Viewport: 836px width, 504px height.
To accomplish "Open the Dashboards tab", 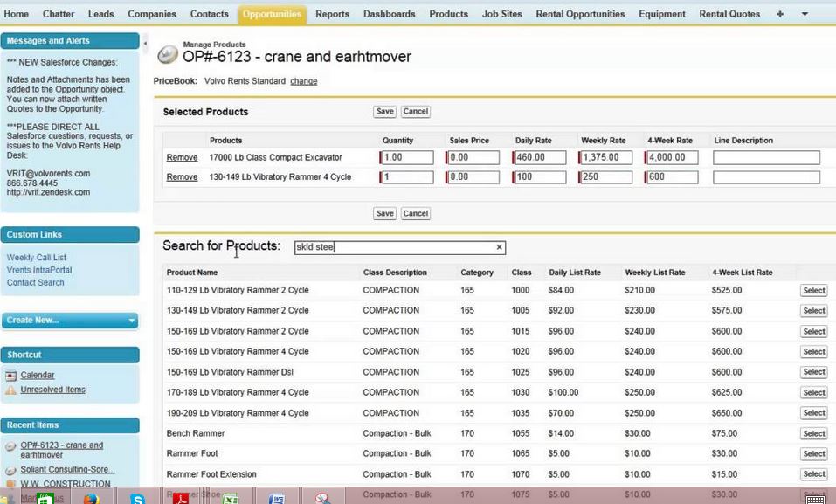I will coord(390,14).
